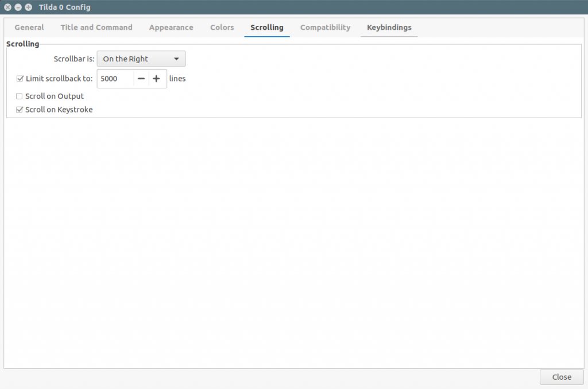The width and height of the screenshot is (588, 389).
Task: Decrease scrollback lines with the minus button
Action: (141, 79)
